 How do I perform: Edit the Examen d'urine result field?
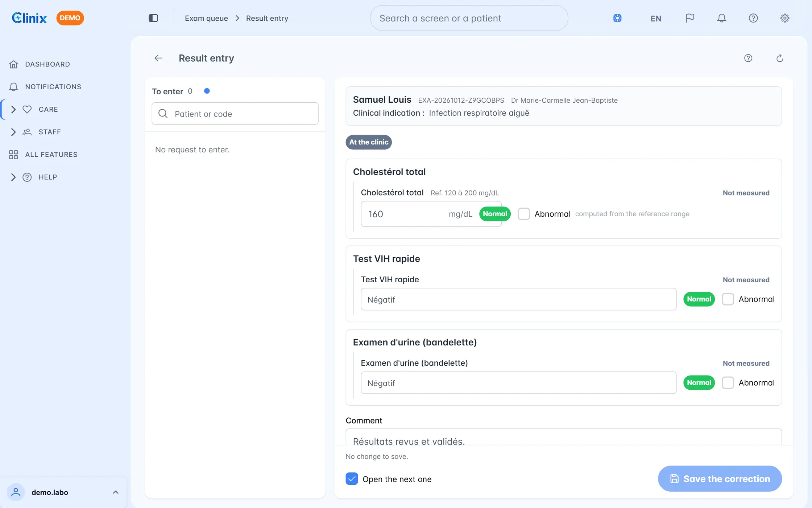[x=518, y=383]
